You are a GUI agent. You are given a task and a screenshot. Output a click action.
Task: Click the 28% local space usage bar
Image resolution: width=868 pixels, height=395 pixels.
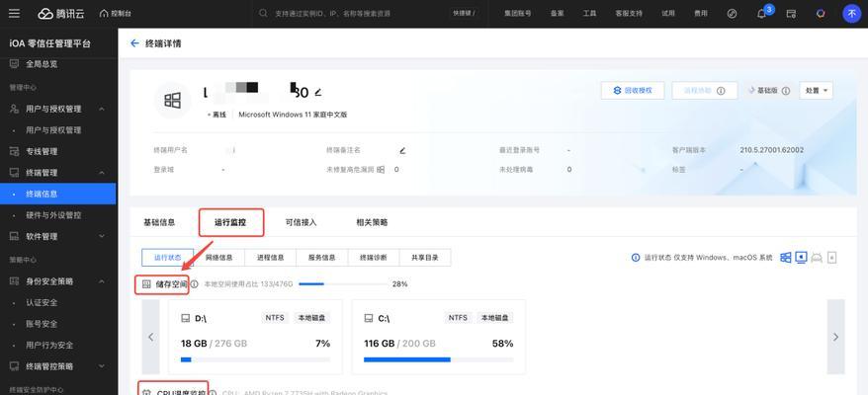point(343,283)
